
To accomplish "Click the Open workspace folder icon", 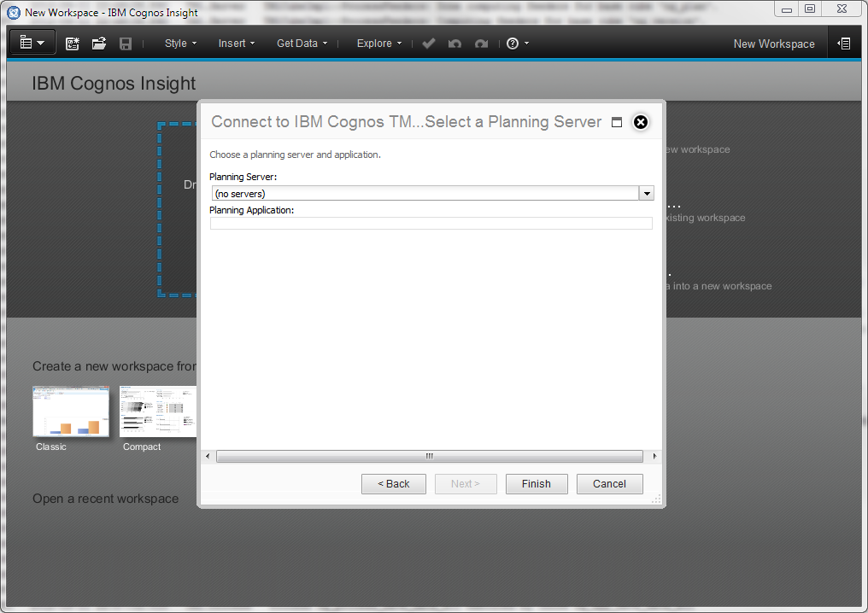I will pos(99,44).
